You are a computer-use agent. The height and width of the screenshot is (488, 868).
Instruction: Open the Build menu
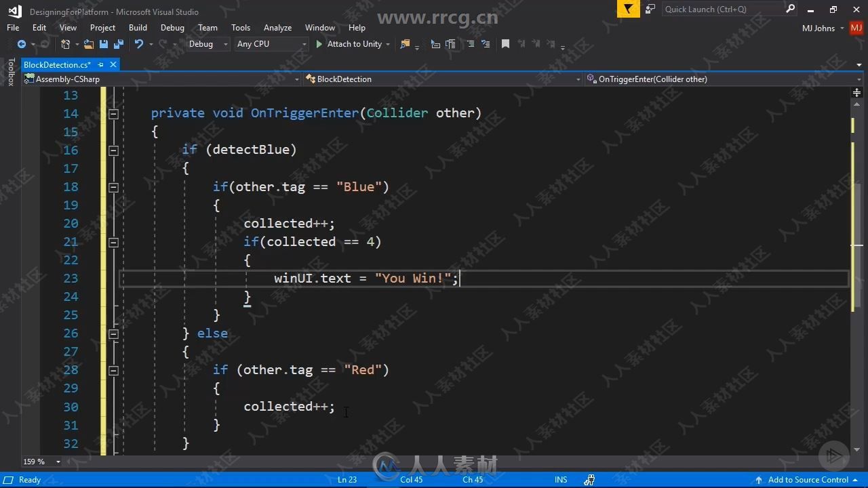coord(138,28)
